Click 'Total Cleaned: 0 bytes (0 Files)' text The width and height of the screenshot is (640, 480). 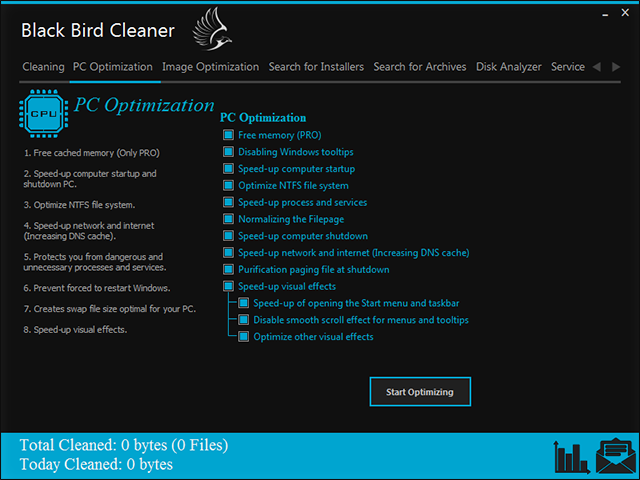click(x=124, y=445)
